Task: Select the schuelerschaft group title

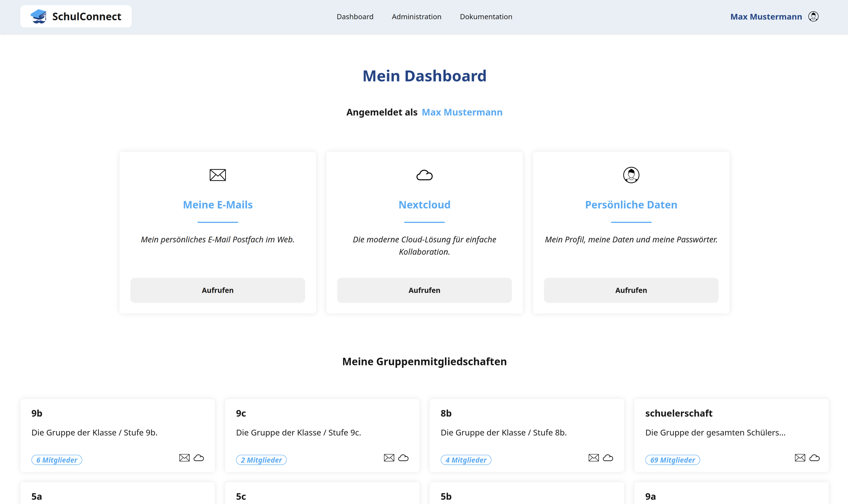Action: 679,413
